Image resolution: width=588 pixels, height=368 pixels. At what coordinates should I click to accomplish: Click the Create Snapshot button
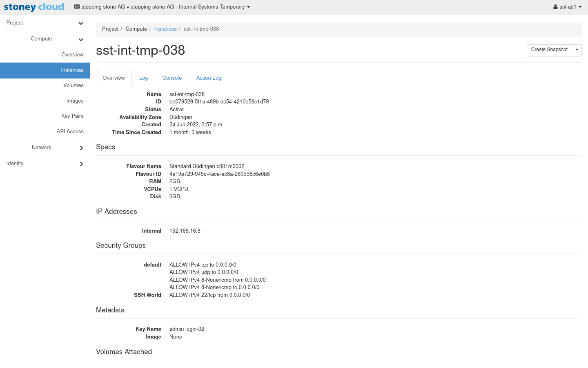(x=549, y=50)
